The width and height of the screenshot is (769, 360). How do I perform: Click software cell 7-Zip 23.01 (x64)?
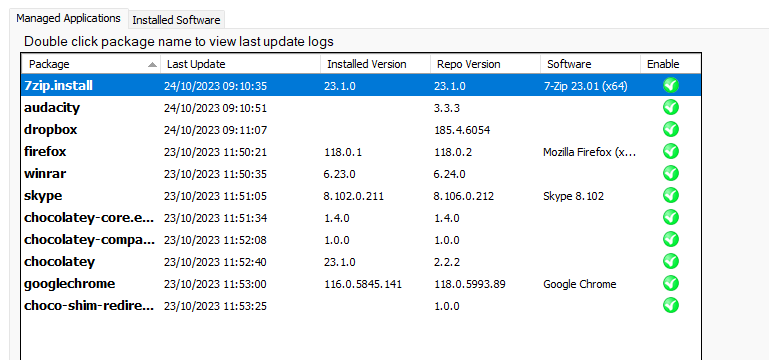[x=586, y=86]
